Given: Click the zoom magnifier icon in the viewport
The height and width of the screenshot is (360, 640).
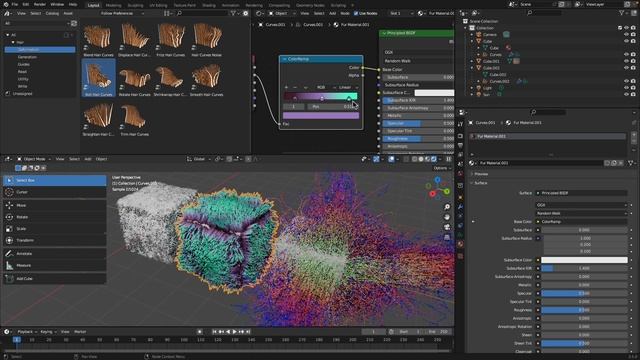Looking at the screenshot, I should click(447, 207).
